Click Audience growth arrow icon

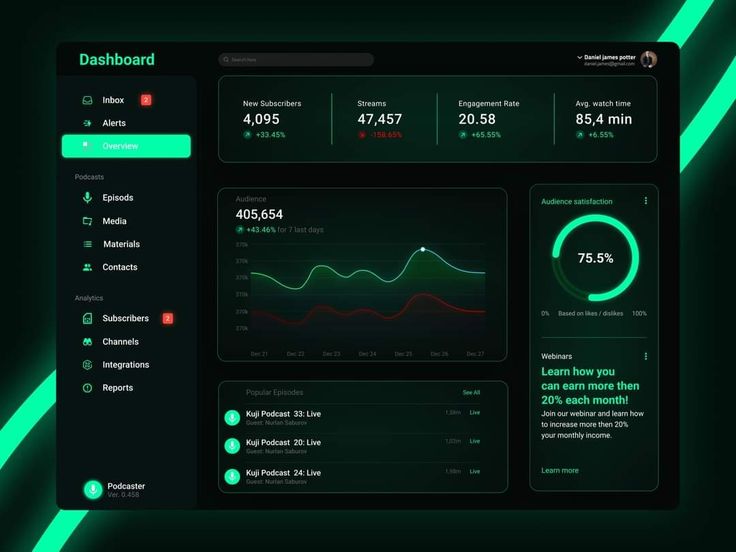click(240, 230)
